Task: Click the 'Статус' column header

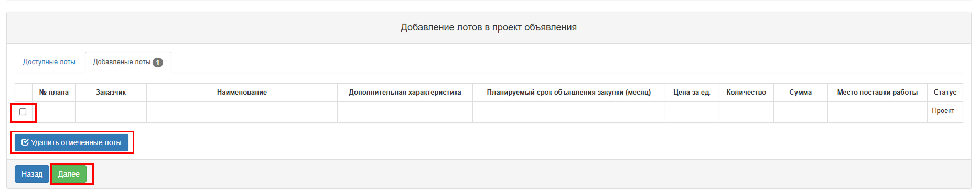Action: click(945, 93)
